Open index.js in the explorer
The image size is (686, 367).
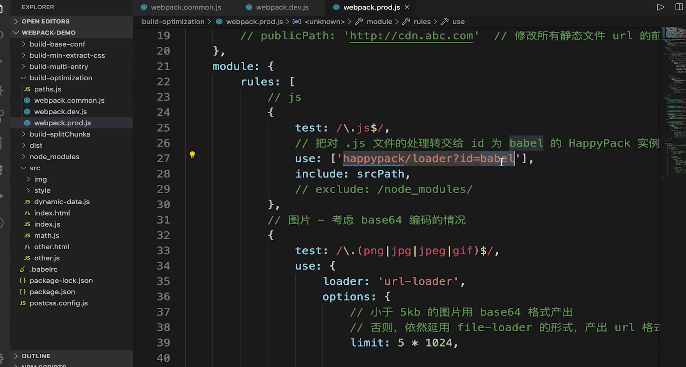47,224
